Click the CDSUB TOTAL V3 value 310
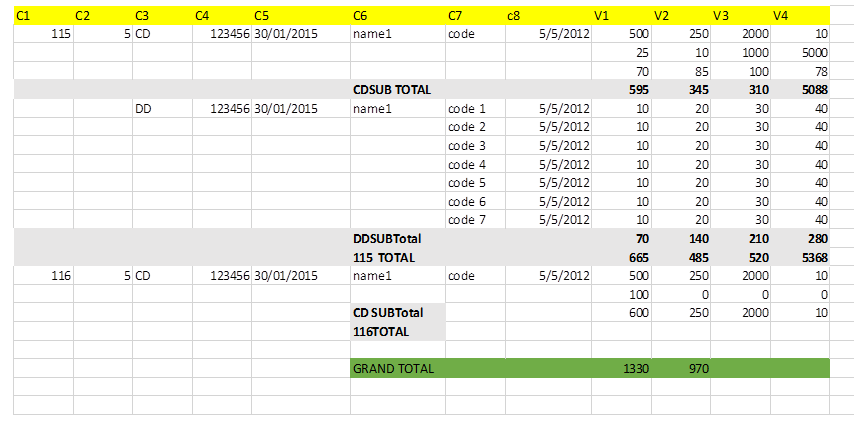The width and height of the screenshot is (854, 421). point(741,90)
